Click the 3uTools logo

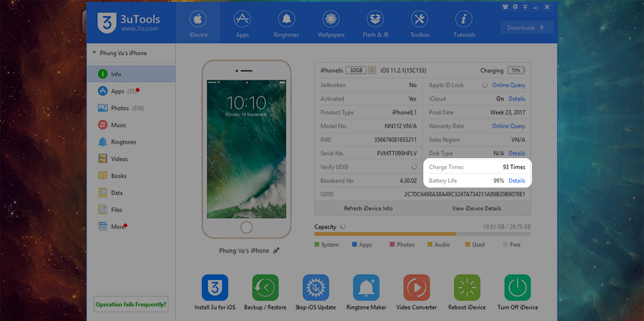pos(129,23)
